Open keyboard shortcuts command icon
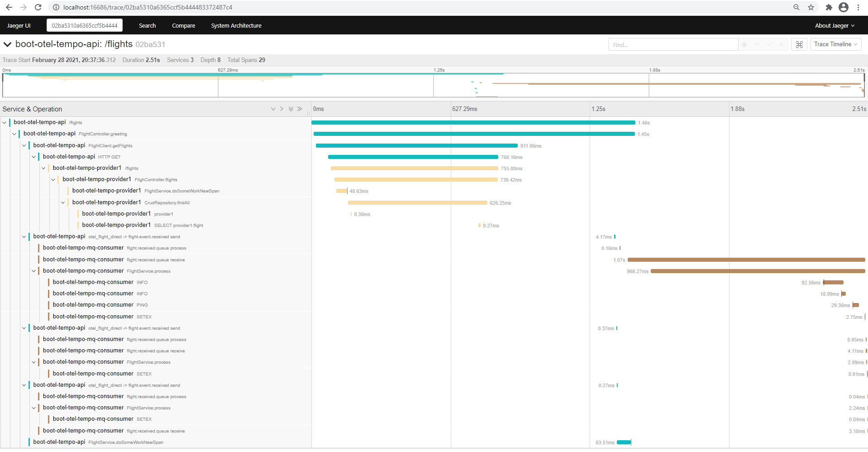The width and height of the screenshot is (868, 452). pyautogui.click(x=799, y=44)
